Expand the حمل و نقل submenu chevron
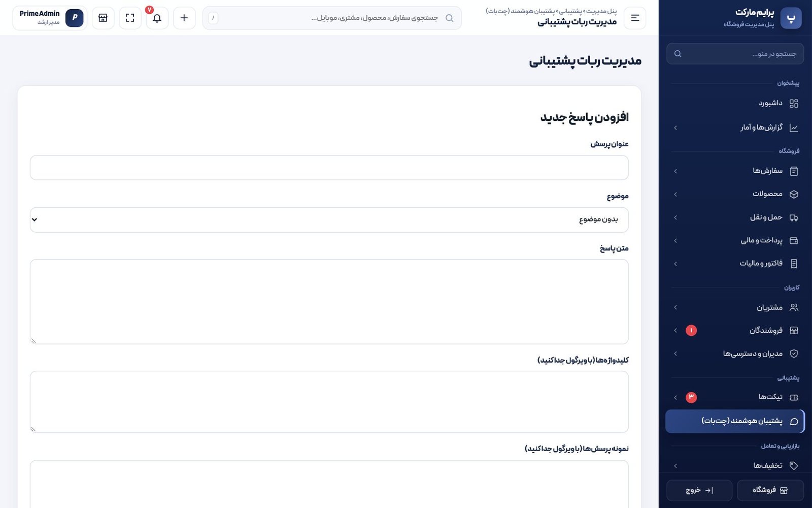 coord(675,217)
